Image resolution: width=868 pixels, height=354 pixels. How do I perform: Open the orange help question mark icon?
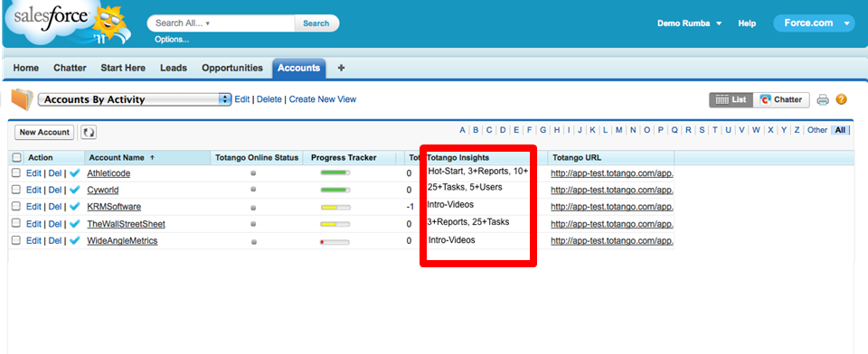pos(841,99)
